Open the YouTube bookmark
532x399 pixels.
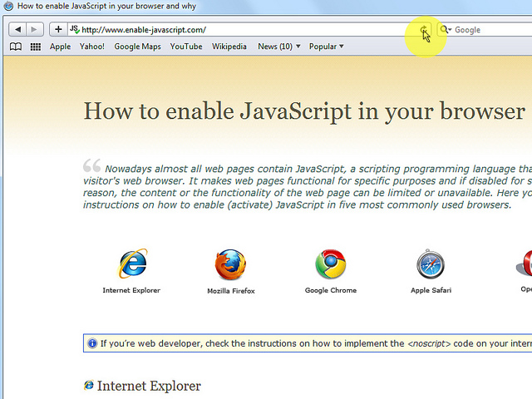tap(186, 47)
